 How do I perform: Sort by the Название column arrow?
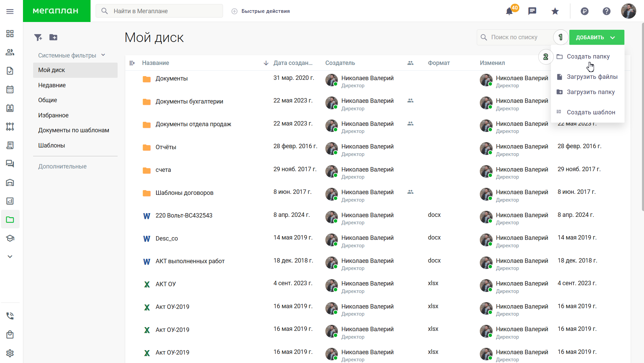pyautogui.click(x=266, y=63)
